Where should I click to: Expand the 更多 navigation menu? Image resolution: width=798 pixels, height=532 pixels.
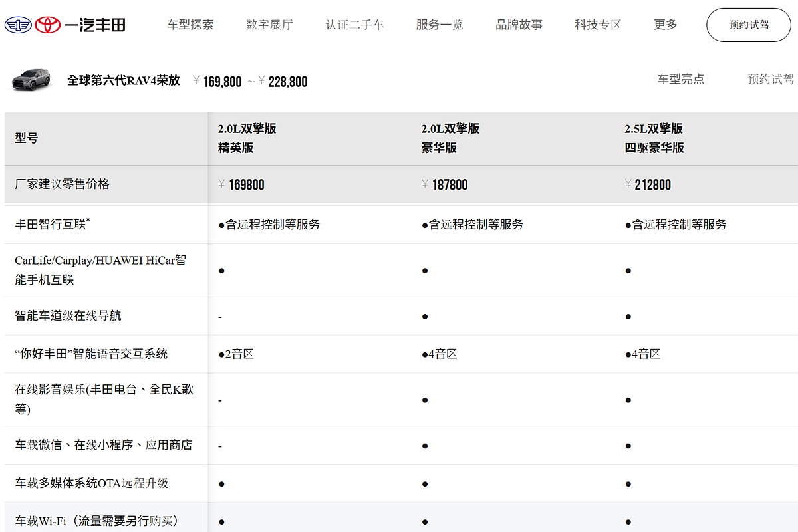(x=665, y=25)
